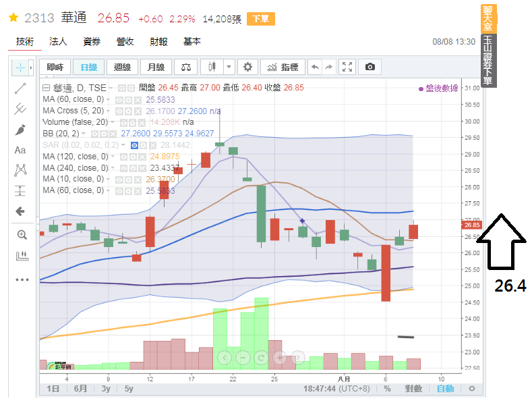The height and width of the screenshot is (405, 532).
Task: Click the yellow favorite star
Action: pos(13,18)
